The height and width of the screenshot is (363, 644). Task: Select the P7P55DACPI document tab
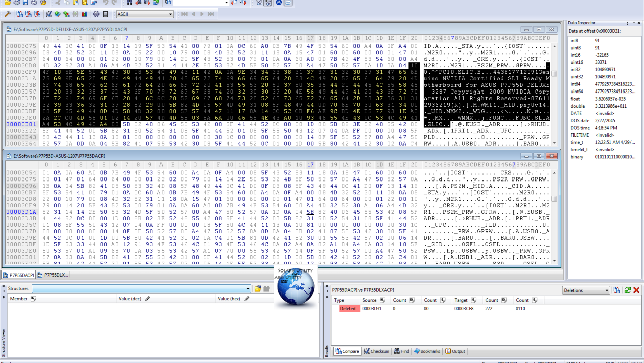[x=19, y=275]
